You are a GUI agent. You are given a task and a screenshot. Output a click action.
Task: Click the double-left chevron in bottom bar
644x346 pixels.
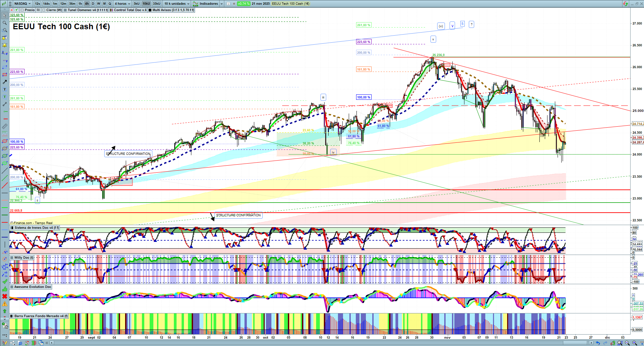pyautogui.click(x=47, y=343)
